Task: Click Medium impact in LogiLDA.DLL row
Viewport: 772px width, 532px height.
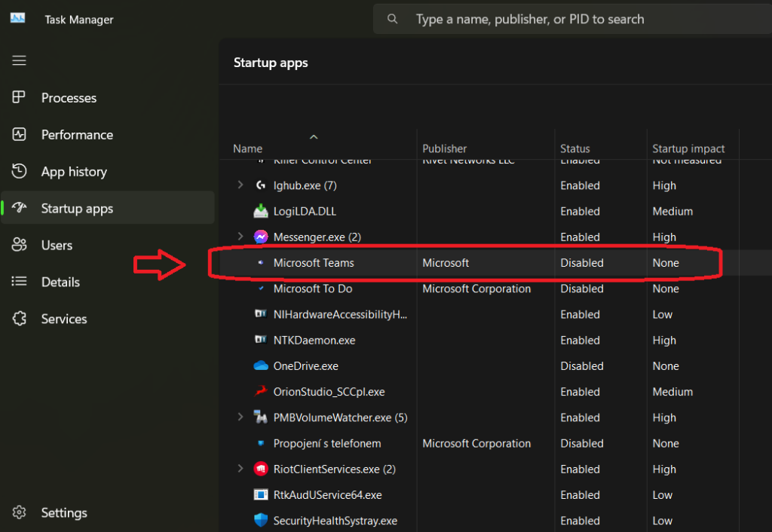Action: click(x=672, y=211)
